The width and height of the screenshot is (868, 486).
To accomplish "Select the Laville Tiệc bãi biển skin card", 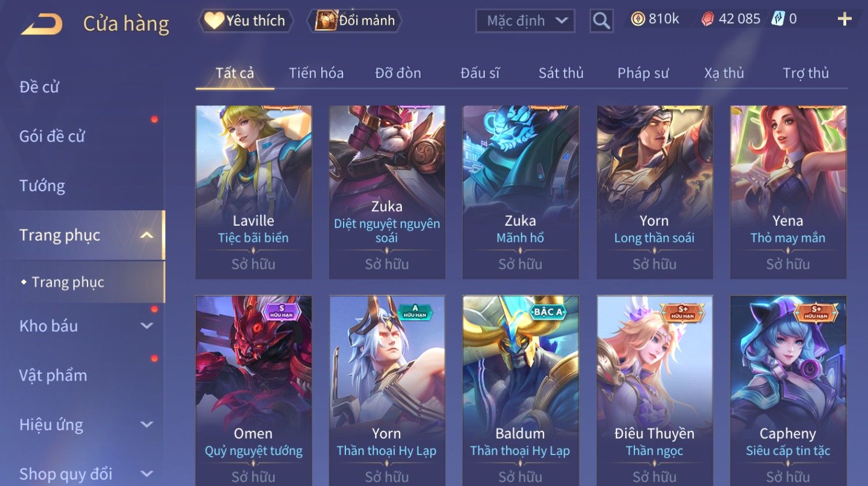I will tap(253, 192).
